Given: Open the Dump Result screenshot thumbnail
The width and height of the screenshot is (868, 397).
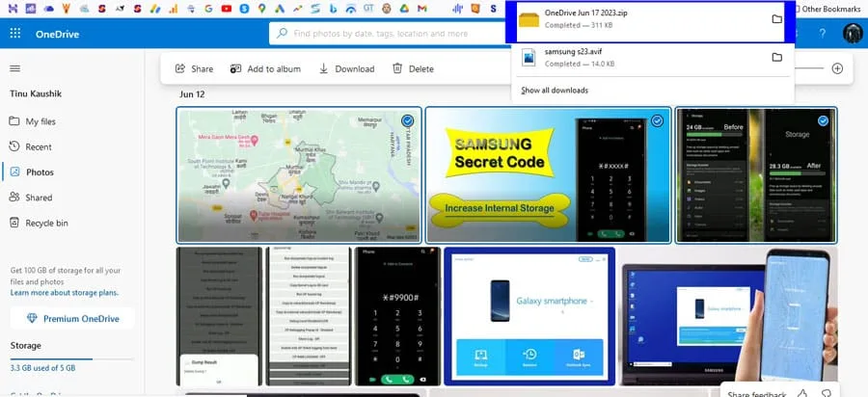Looking at the screenshot, I should pyautogui.click(x=219, y=316).
